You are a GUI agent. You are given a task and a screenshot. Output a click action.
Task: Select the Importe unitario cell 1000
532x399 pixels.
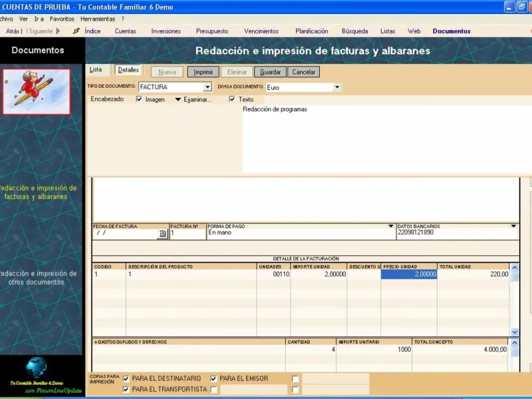tap(374, 350)
